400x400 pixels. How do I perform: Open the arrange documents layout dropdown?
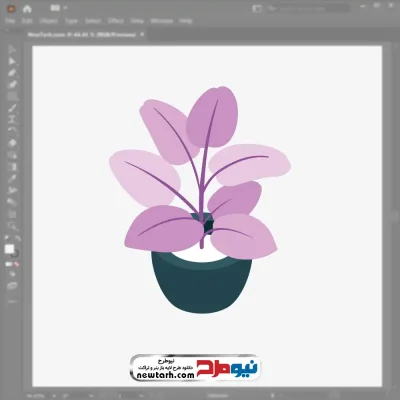point(58,8)
